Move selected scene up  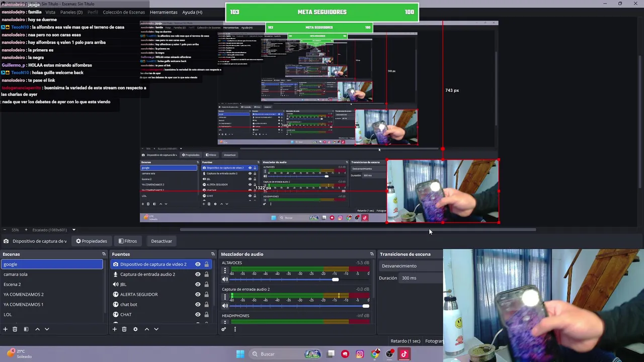click(37, 329)
